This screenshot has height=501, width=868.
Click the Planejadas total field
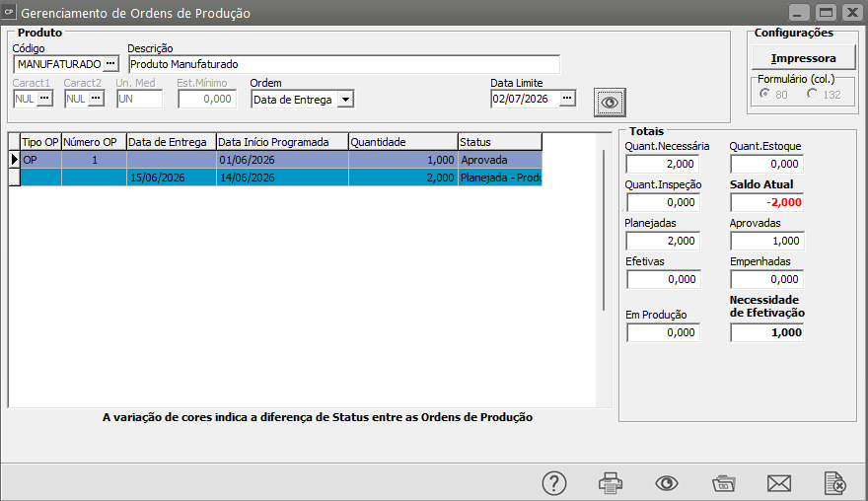click(x=663, y=241)
